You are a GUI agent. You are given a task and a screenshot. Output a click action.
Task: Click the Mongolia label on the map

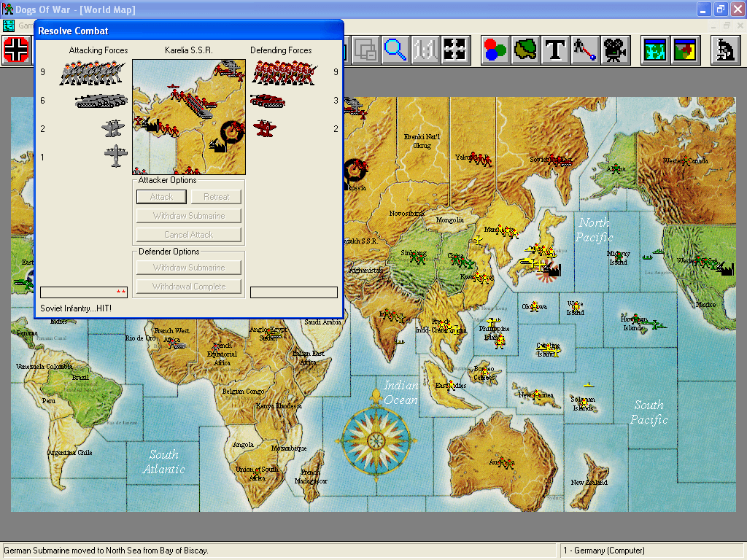tap(449, 220)
